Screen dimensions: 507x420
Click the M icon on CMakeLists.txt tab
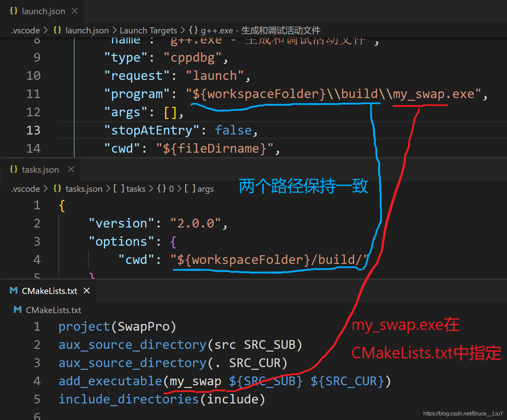(x=13, y=291)
